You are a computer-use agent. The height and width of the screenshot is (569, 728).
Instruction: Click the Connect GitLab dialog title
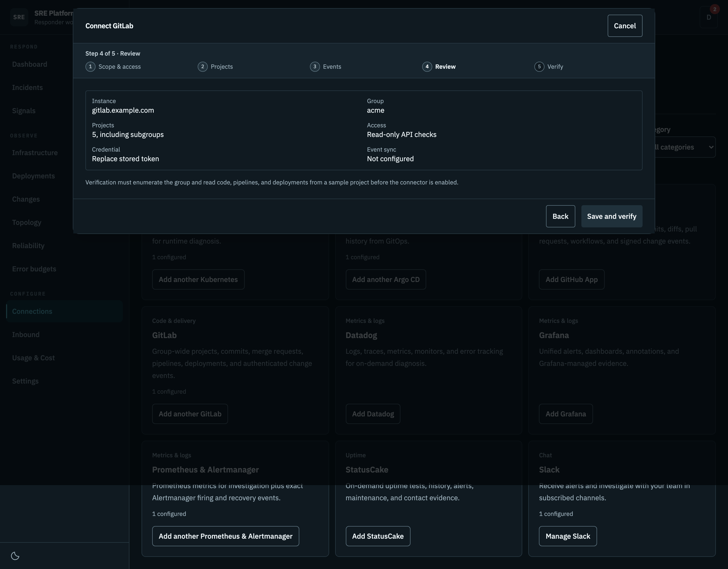coord(109,26)
